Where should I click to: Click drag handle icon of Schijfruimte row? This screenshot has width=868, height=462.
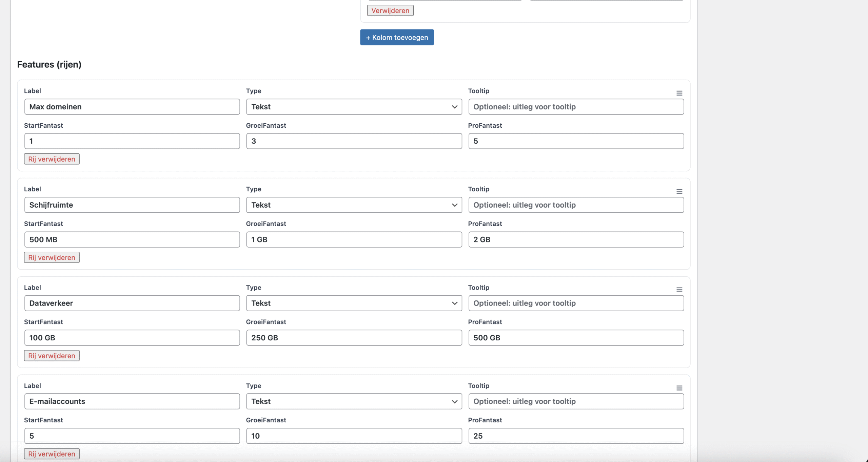(679, 191)
